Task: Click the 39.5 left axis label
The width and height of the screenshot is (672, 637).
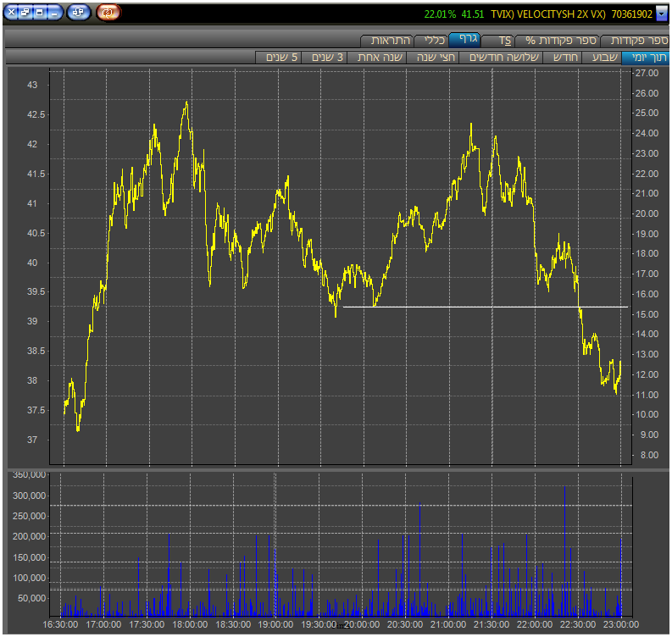Action: click(x=36, y=291)
